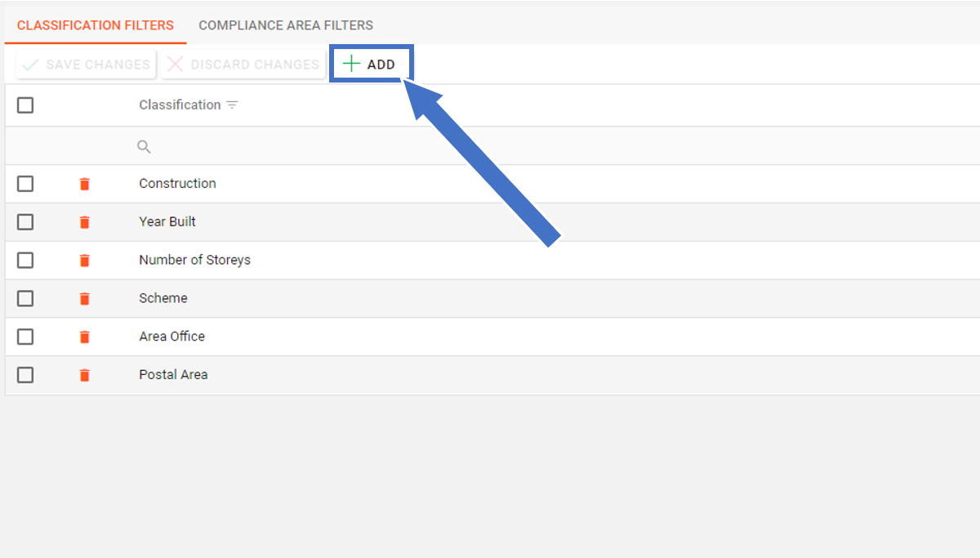This screenshot has height=558, width=980.
Task: Tick the Number of Storeys checkbox
Action: pos(25,261)
